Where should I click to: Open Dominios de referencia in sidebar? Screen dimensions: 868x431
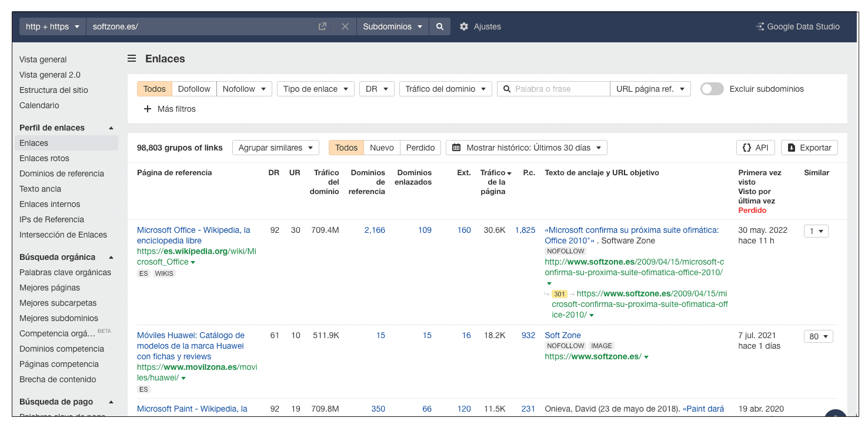pyautogui.click(x=62, y=173)
